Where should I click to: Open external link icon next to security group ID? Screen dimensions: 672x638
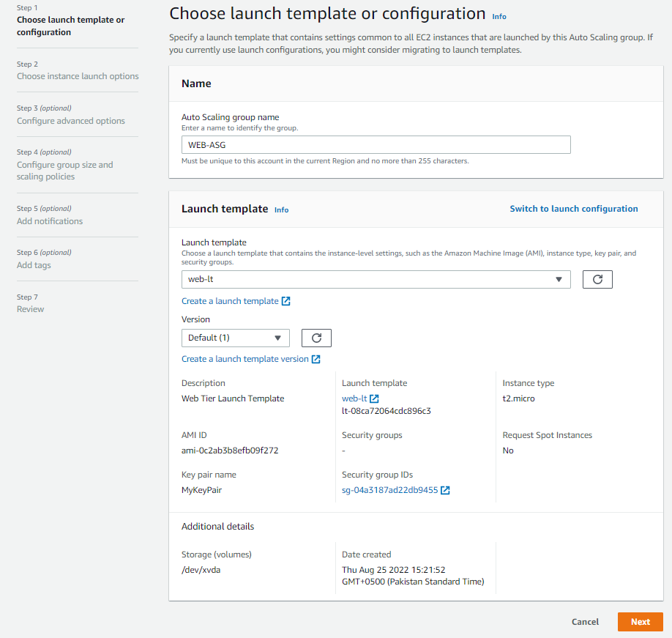click(445, 490)
